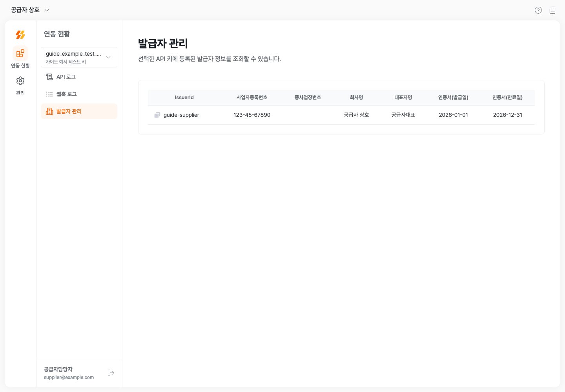Click the 인증서(발급일) column header

453,98
